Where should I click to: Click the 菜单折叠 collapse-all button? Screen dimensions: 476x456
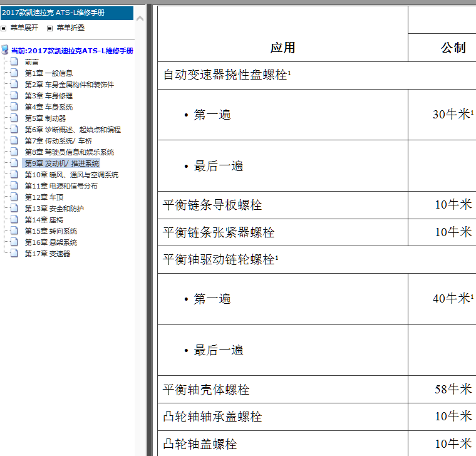tap(71, 28)
